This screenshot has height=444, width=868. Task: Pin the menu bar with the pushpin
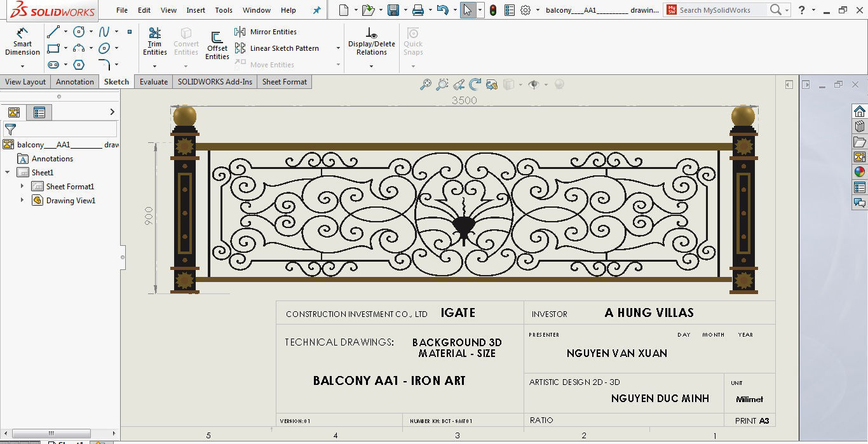click(x=317, y=10)
